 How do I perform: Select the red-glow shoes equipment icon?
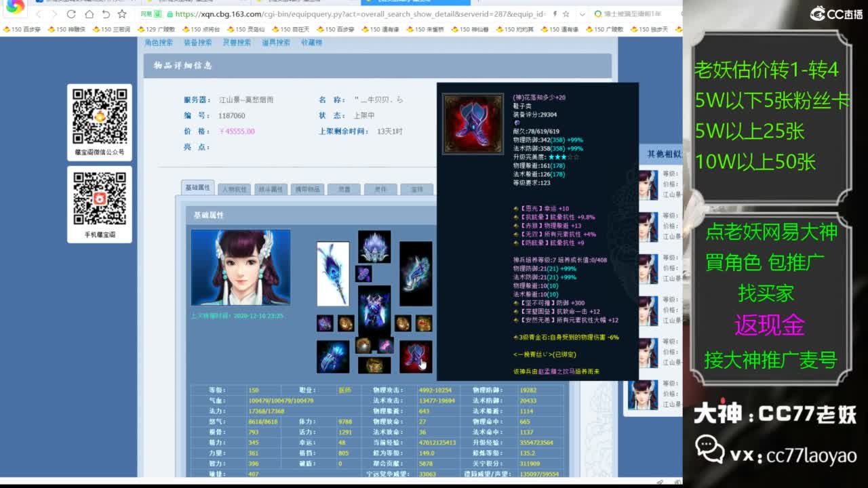(416, 357)
